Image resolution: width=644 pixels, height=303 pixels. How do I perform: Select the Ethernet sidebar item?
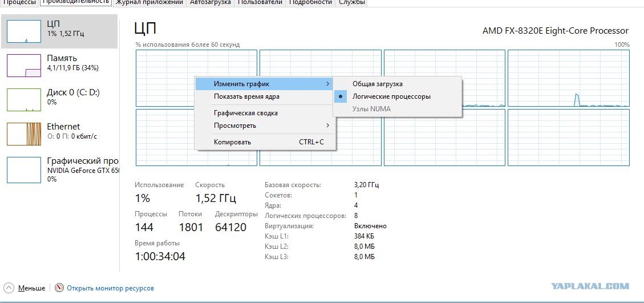(x=59, y=134)
